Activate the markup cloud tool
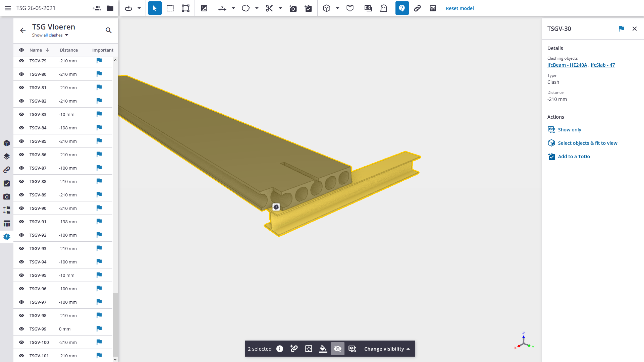Screen dimensions: 644x362 (246, 8)
